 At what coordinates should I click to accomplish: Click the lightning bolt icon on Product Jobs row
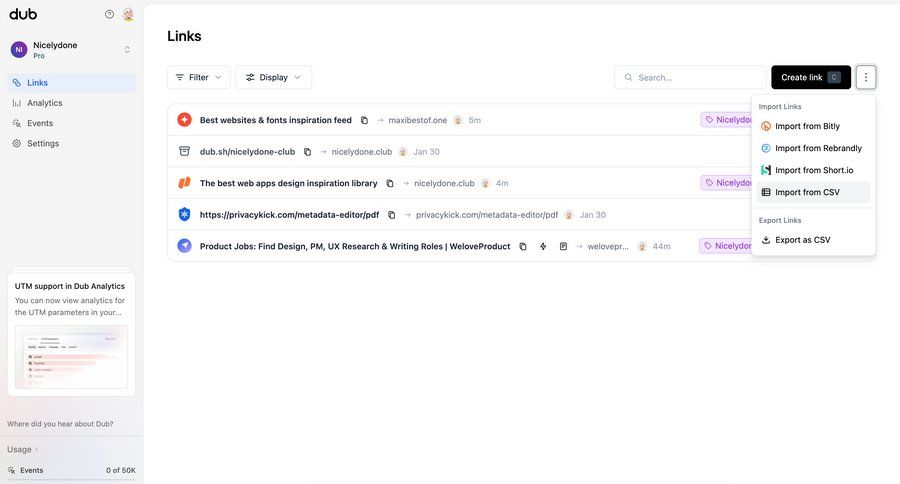coord(543,246)
